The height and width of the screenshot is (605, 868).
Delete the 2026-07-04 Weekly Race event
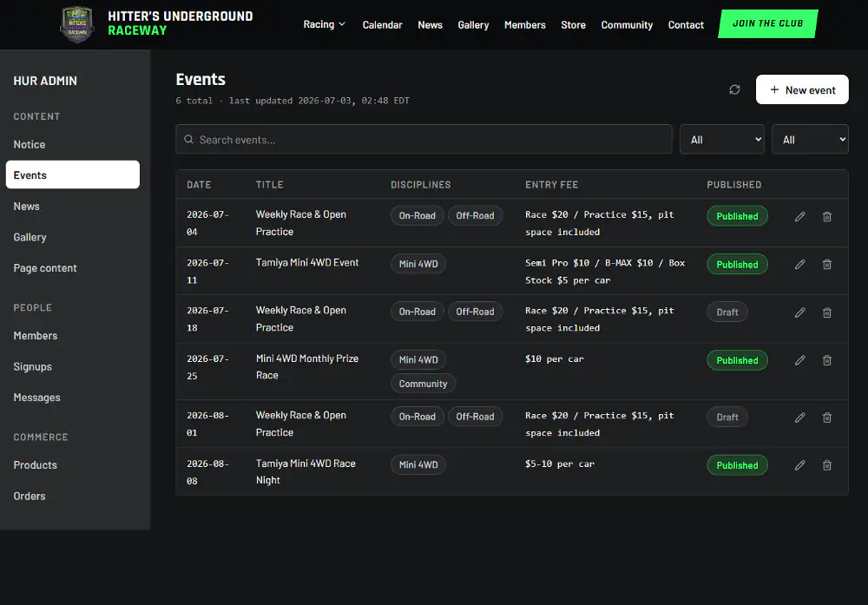[827, 216]
